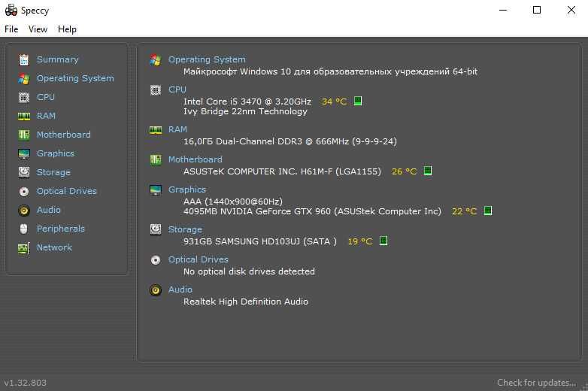The image size is (588, 391).
Task: Select CPU in the sidebar
Action: pyautogui.click(x=46, y=97)
